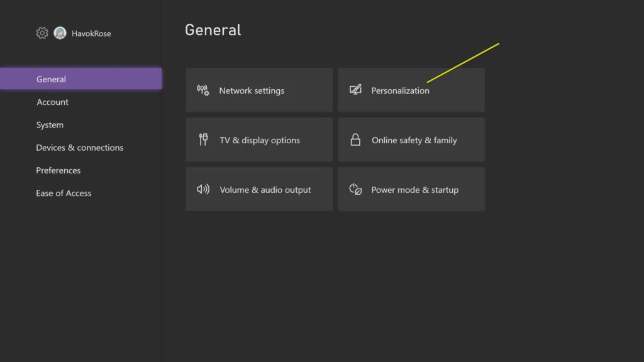The image size is (644, 362).
Task: Click the General page heading
Action: point(213,30)
